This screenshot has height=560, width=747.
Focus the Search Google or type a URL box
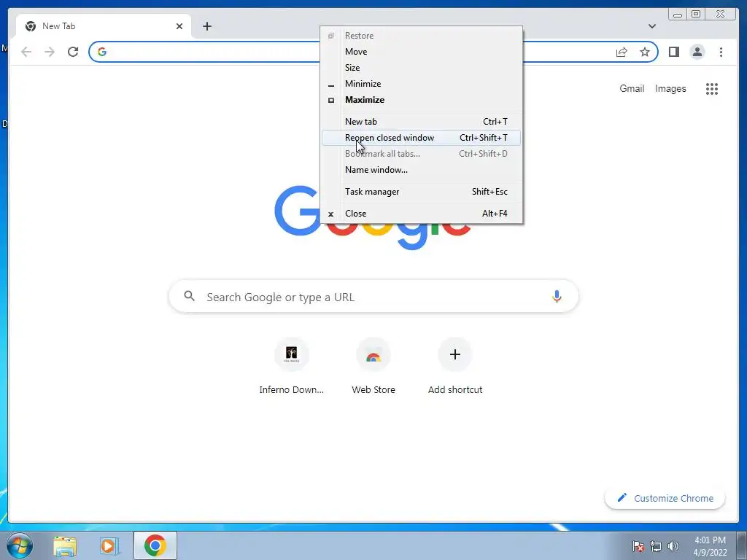point(373,297)
